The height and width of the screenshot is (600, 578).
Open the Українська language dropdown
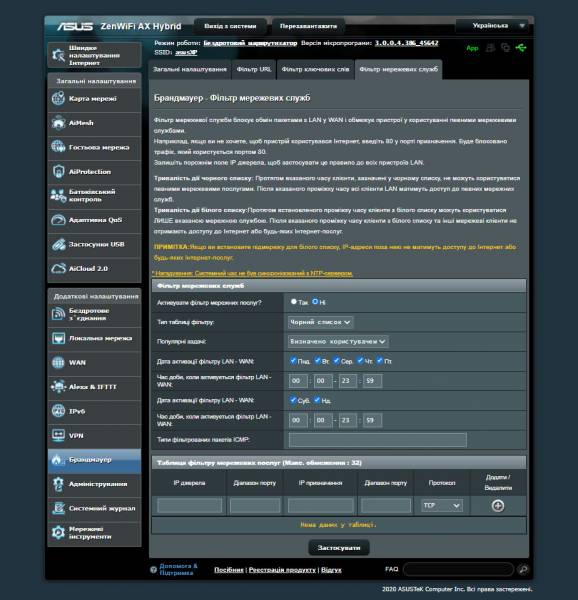[494, 26]
